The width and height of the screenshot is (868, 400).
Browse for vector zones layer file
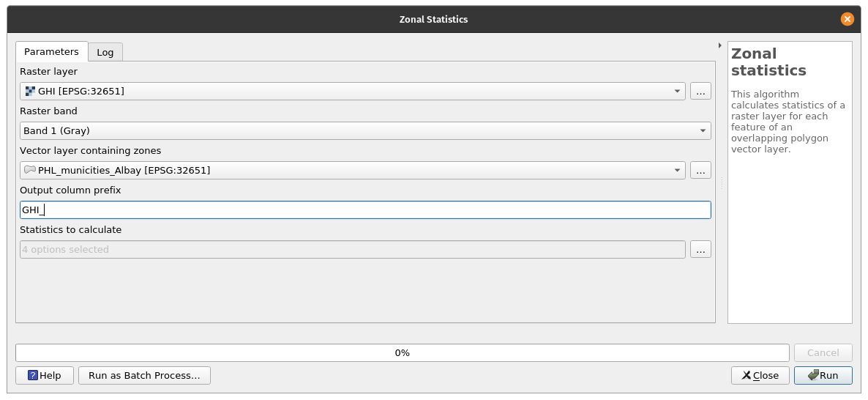click(x=700, y=170)
